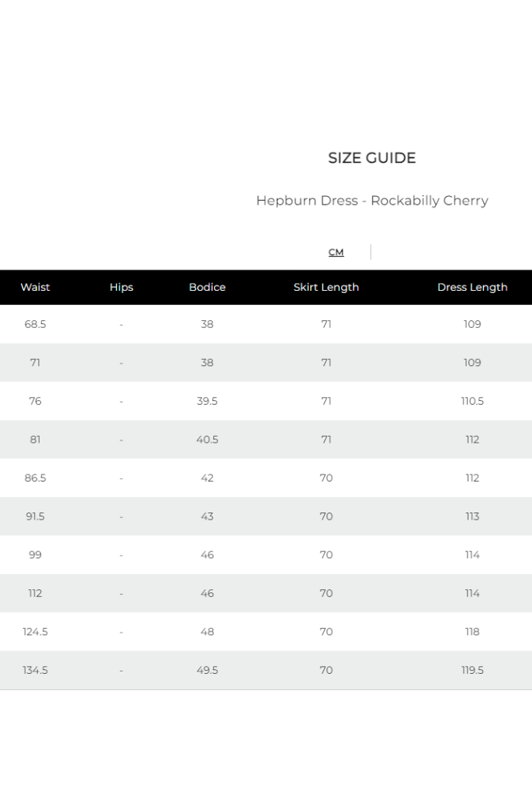Screen dimensions: 532x794
Task: Click the 119.5 dress length value
Action: pyautogui.click(x=472, y=670)
